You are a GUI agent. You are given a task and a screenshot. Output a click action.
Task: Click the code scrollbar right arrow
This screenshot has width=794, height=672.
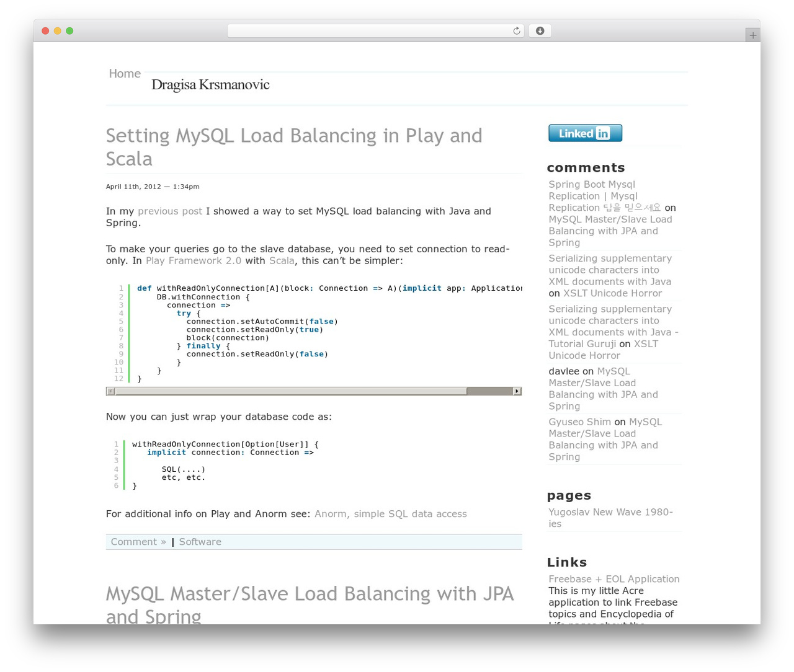517,391
